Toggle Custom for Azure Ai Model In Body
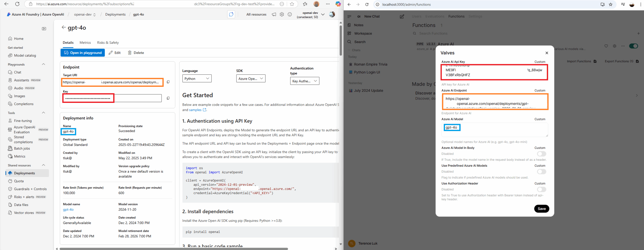Image resolution: width=644 pixels, height=250 pixels. pos(540,148)
